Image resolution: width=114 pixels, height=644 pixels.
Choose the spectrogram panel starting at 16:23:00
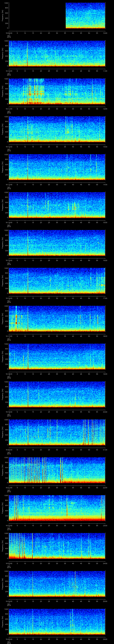57,546
